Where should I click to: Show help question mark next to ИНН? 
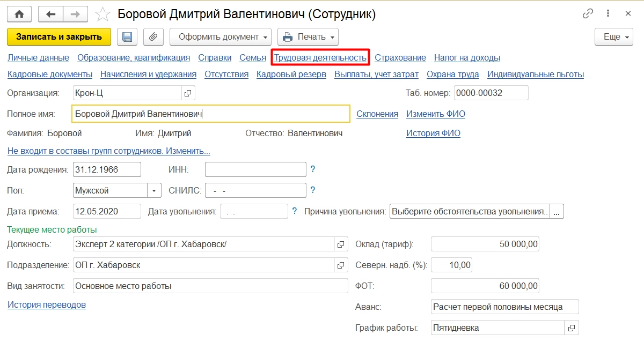(x=312, y=169)
